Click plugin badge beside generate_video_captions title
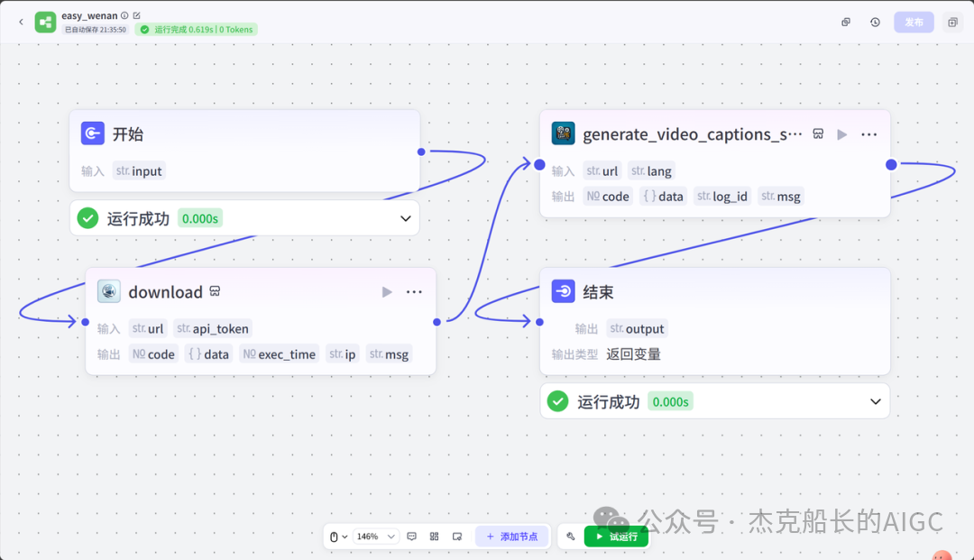 pyautogui.click(x=818, y=133)
